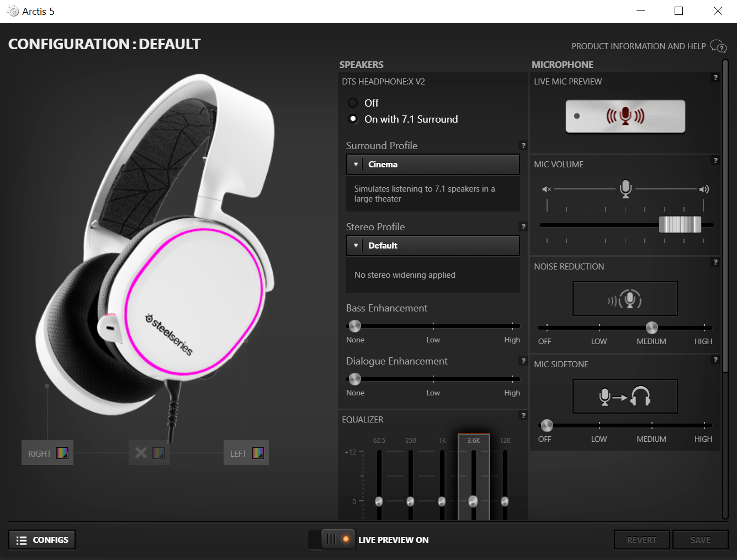Click the SAVE button
Viewport: 737px width, 560px height.
pyautogui.click(x=700, y=540)
